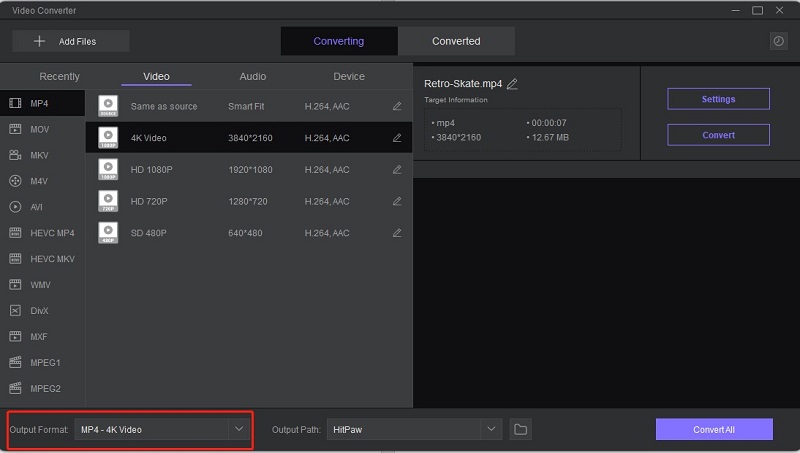This screenshot has width=800, height=453.
Task: Expand the Output Format chevron arrow
Action: click(x=239, y=429)
